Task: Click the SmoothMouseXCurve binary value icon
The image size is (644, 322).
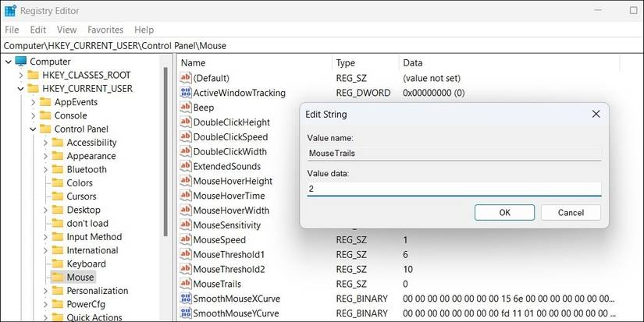Action: (186, 299)
